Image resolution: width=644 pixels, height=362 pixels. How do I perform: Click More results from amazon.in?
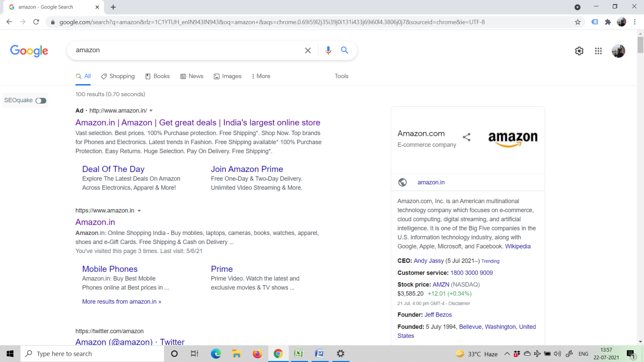(x=122, y=302)
